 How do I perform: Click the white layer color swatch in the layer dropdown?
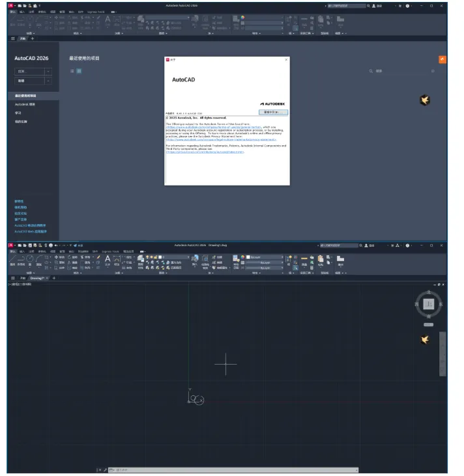point(160,257)
